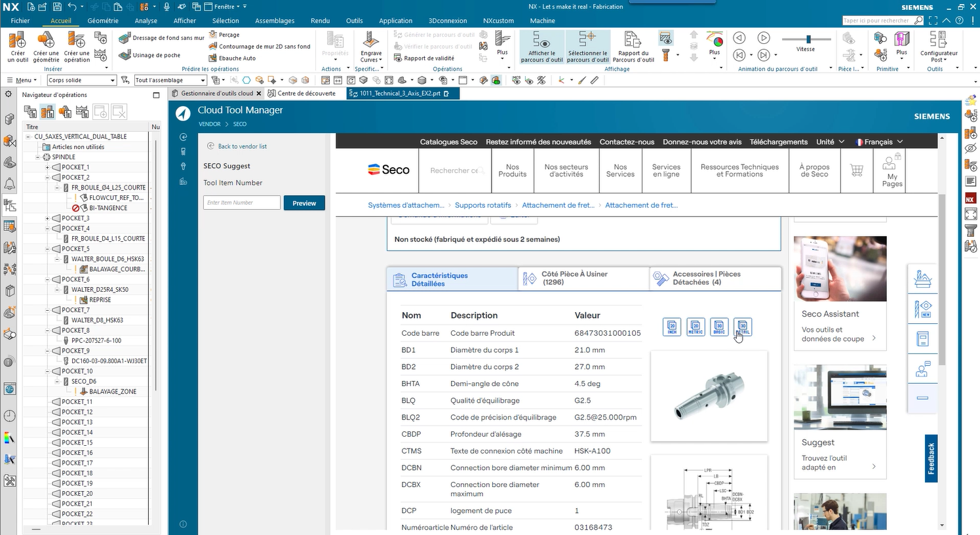Click the Enter Item Number field

point(242,203)
